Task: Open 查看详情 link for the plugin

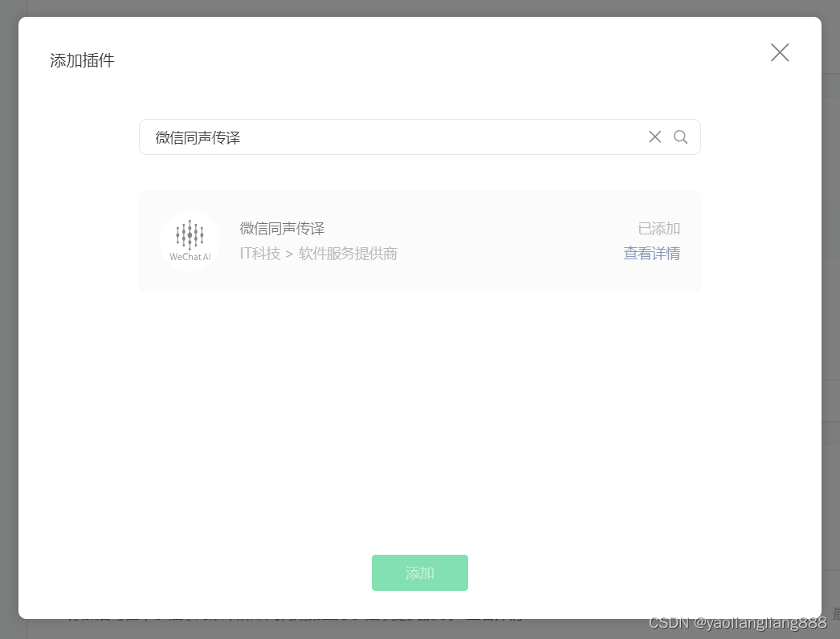Action: 651,253
